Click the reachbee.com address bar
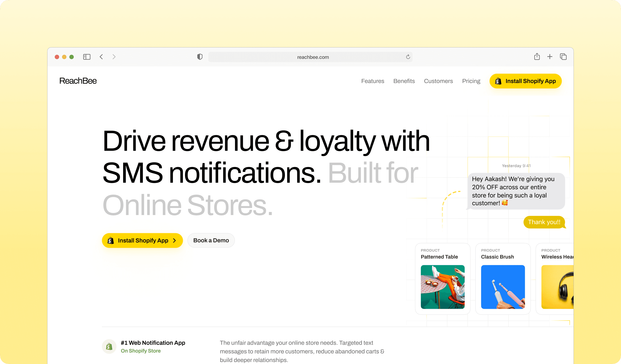Screen dimensions: 621x364 click(x=310, y=57)
